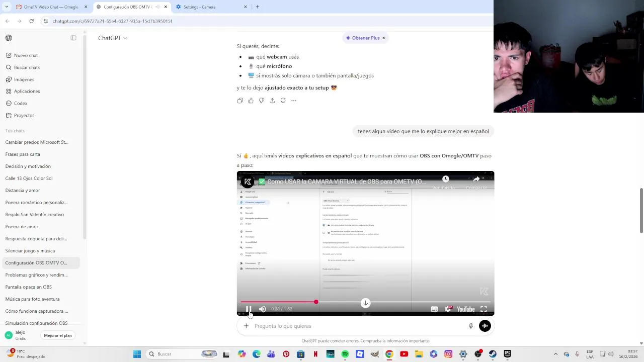Reload the page
Image resolution: width=644 pixels, height=362 pixels.
pyautogui.click(x=31, y=21)
